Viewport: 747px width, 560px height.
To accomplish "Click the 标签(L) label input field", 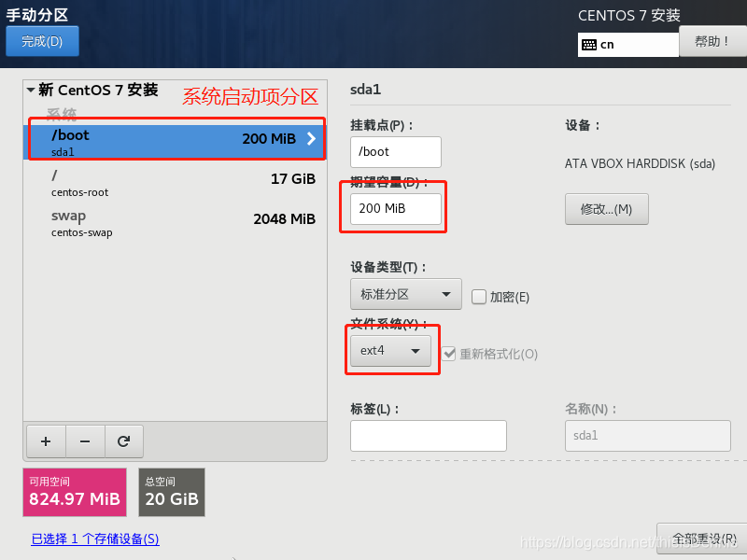I will pyautogui.click(x=428, y=436).
